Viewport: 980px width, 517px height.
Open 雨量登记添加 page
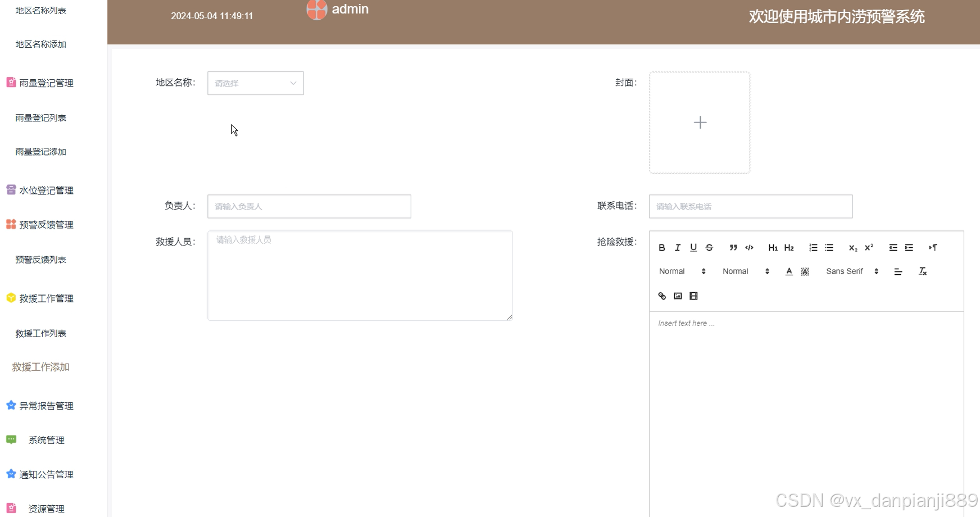(x=41, y=152)
